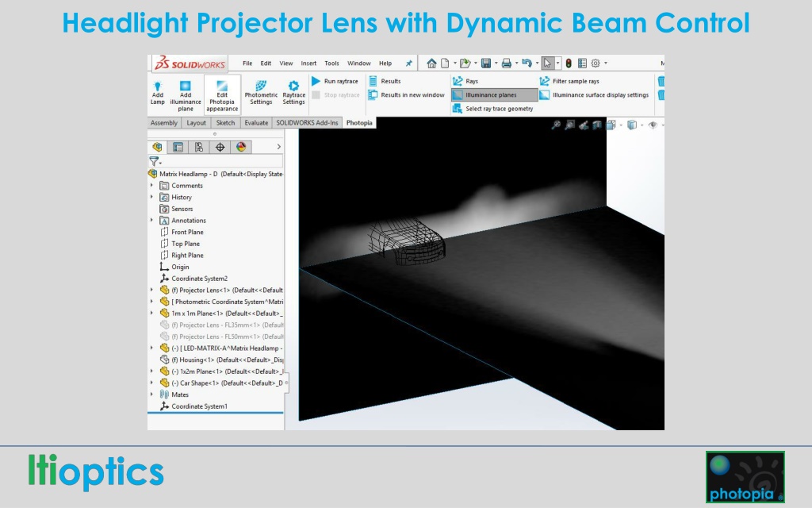Open the Window menu
Image resolution: width=812 pixels, height=508 pixels.
click(x=359, y=63)
